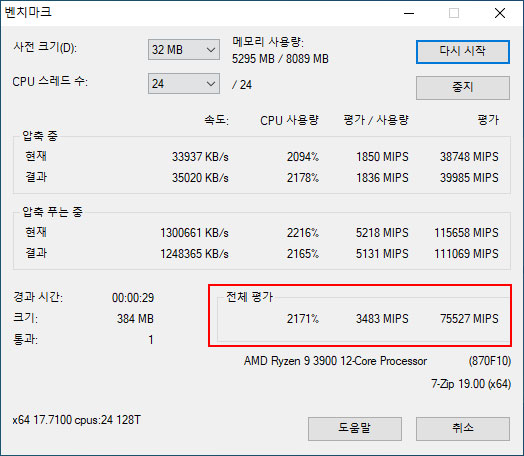Click the compression result speed 35020 KB/s

pos(200,178)
